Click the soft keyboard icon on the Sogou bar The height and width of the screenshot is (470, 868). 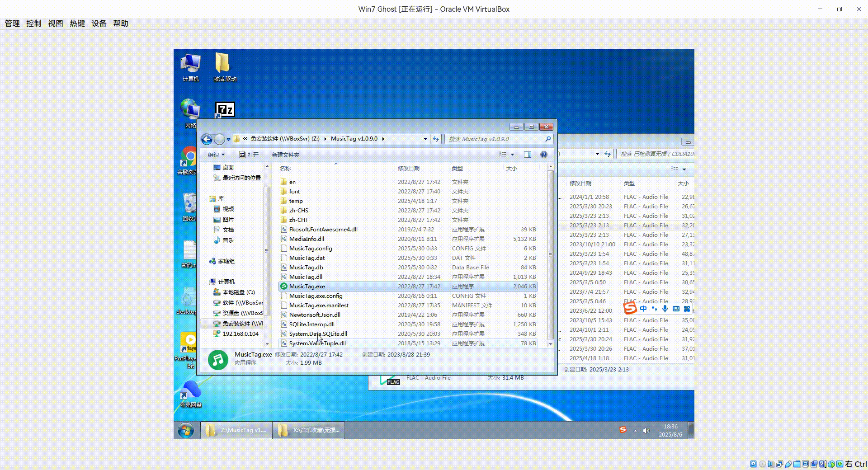[x=676, y=309]
